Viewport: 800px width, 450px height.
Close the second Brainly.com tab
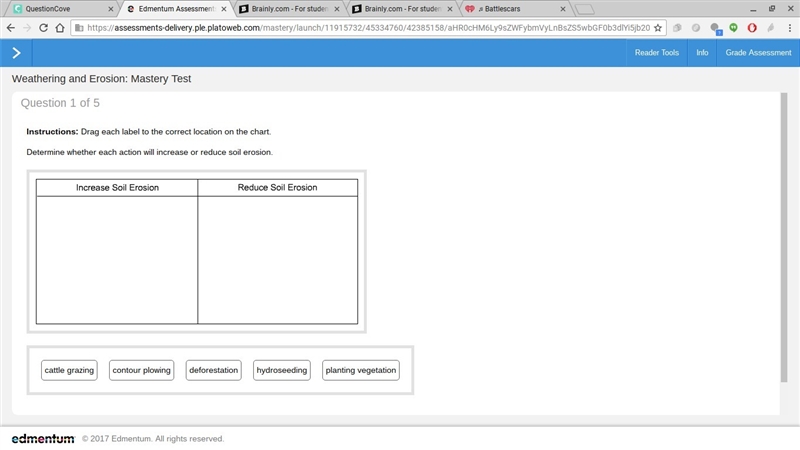point(449,9)
